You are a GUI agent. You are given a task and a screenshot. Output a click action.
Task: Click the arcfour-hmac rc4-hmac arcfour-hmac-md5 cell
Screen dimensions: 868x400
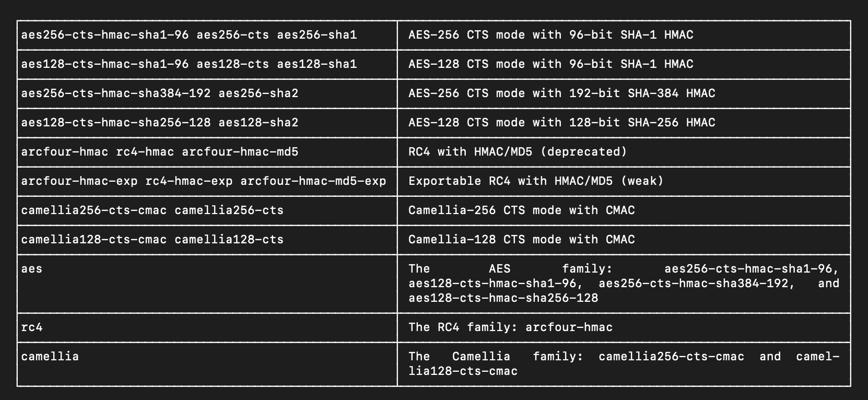[207, 152]
